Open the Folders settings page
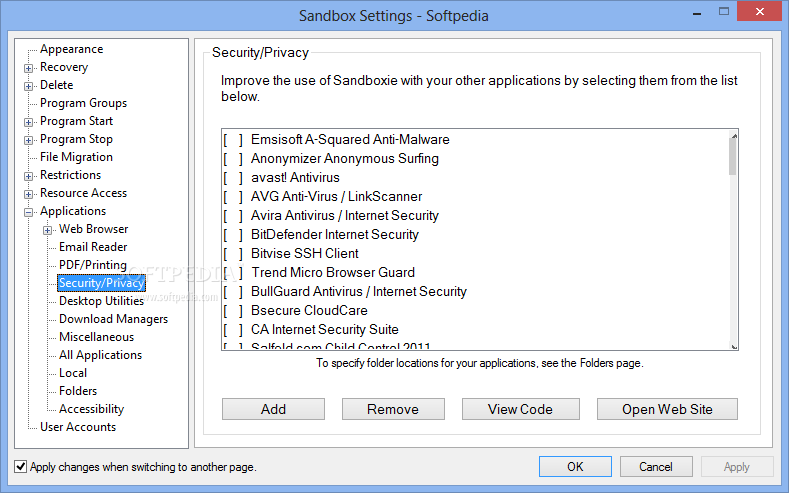The height and width of the screenshot is (493, 789). (x=78, y=391)
